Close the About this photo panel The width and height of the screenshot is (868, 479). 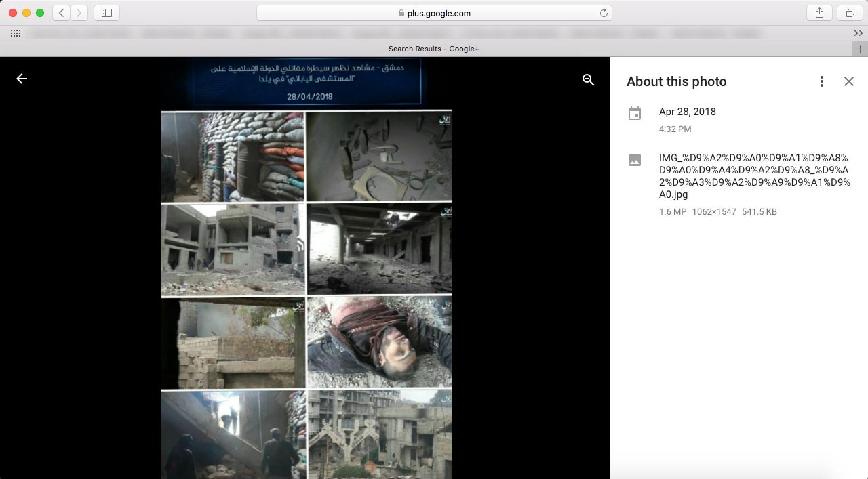848,81
